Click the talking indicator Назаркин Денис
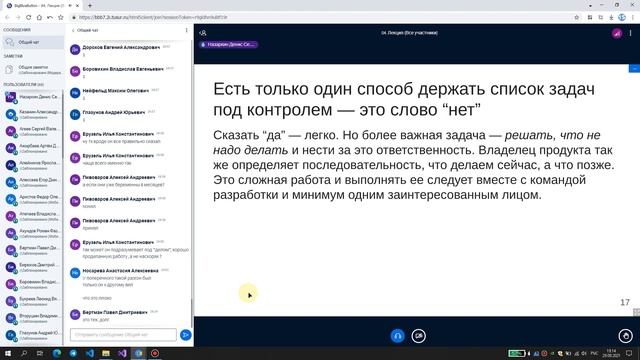 point(229,44)
